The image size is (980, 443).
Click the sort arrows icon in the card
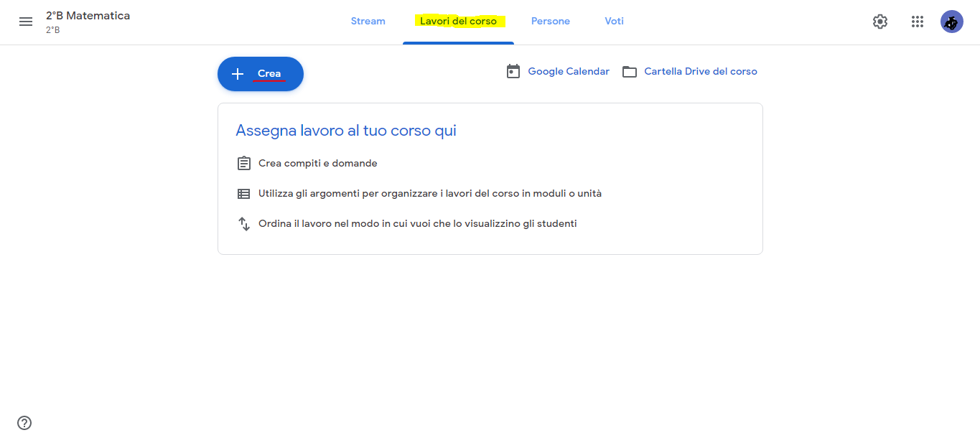pyautogui.click(x=244, y=224)
